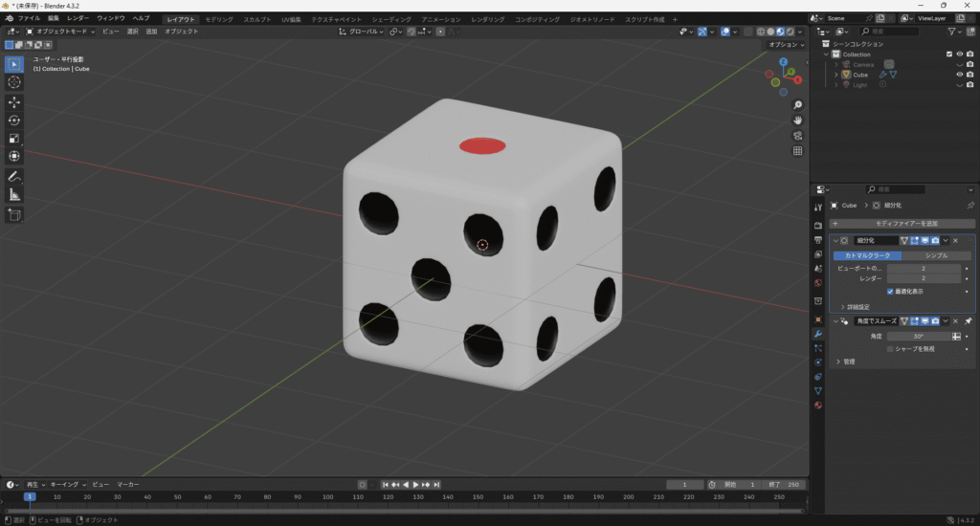Open the Object Mode dropdown (オブジェクトモード)
The height and width of the screenshot is (526, 980).
(x=60, y=32)
